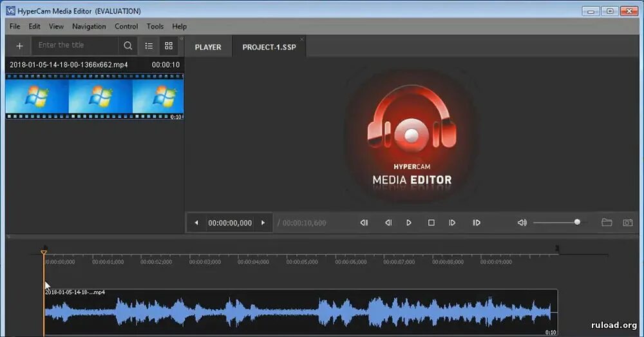Click the orange playhead marker on timeline
This screenshot has width=644, height=337.
coord(44,253)
